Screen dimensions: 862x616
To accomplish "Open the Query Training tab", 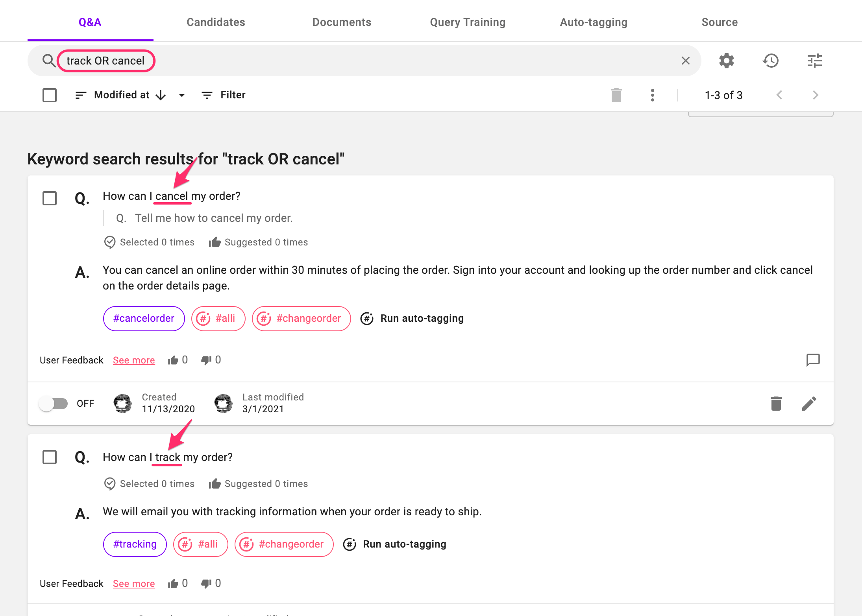I will (467, 22).
